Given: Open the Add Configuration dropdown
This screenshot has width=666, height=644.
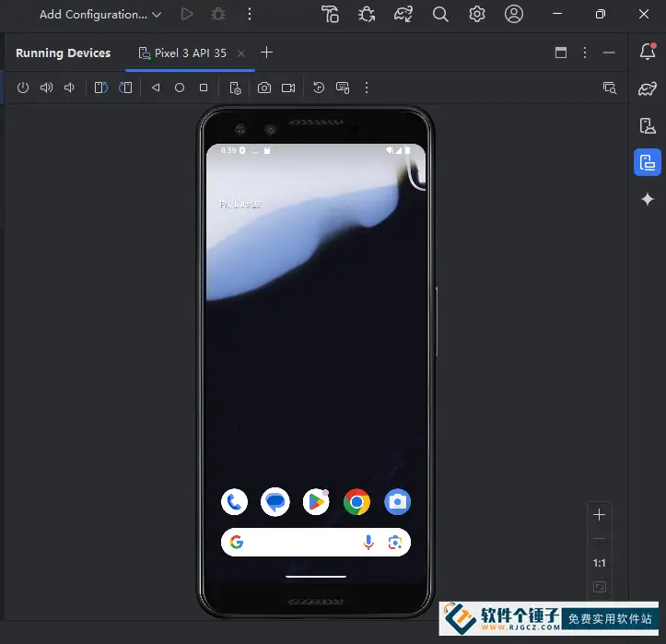Looking at the screenshot, I should (x=100, y=15).
